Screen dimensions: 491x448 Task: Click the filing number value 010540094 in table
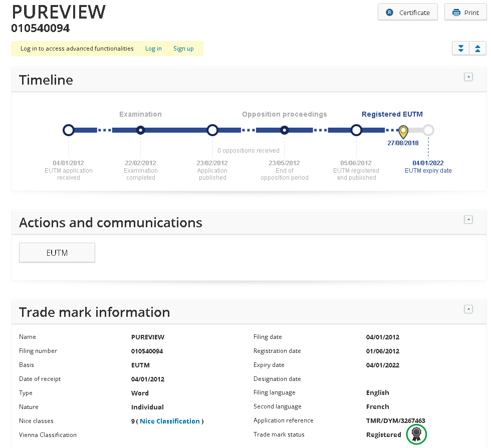tap(147, 351)
